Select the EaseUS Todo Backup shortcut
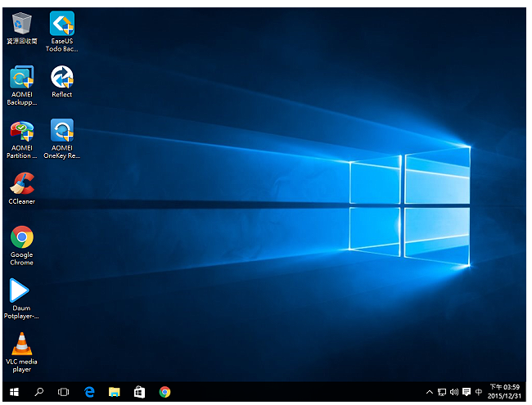The image size is (532, 405). (x=62, y=31)
